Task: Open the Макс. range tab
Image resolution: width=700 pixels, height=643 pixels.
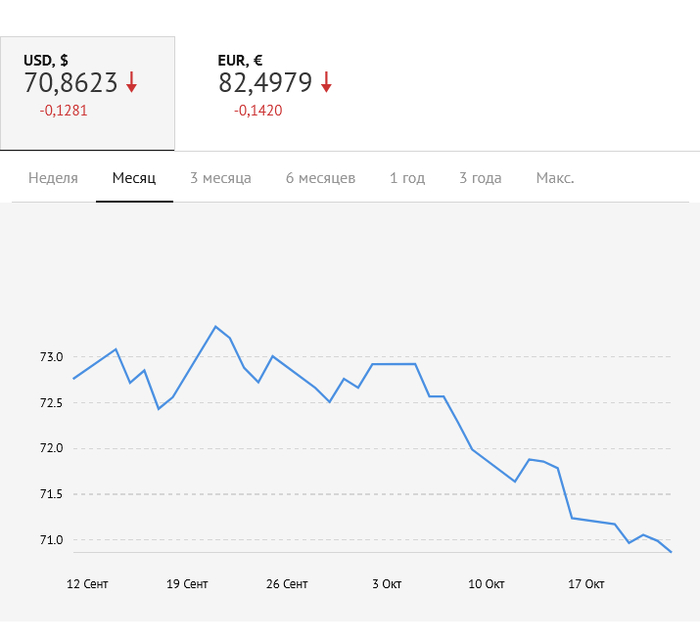Action: click(555, 178)
